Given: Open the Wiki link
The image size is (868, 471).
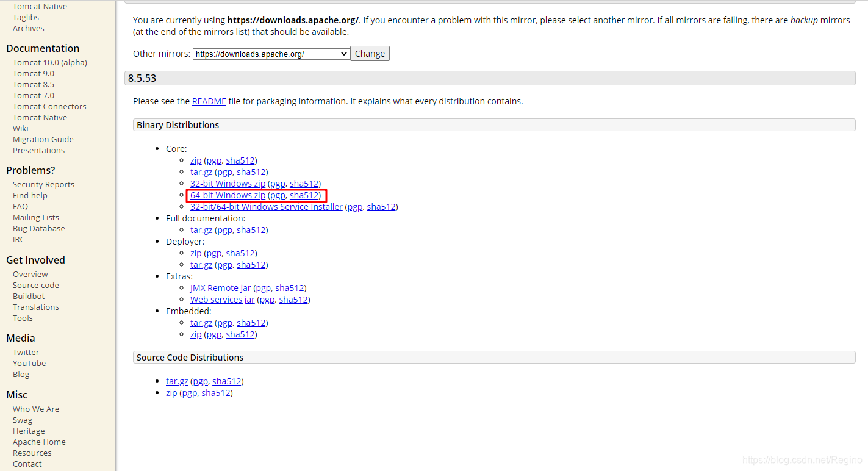Looking at the screenshot, I should pyautogui.click(x=21, y=129).
